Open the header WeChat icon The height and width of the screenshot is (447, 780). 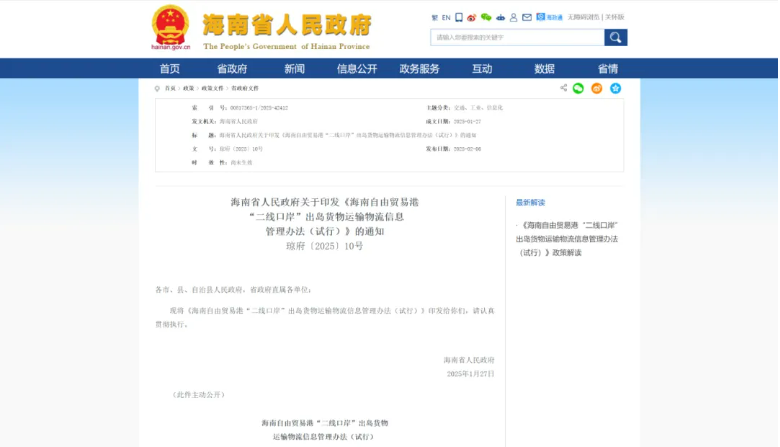(486, 17)
